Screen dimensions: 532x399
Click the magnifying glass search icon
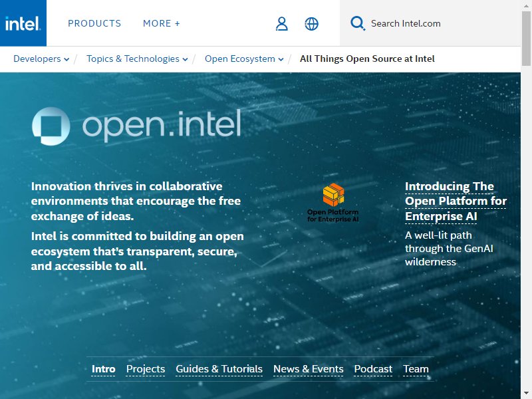tap(358, 23)
